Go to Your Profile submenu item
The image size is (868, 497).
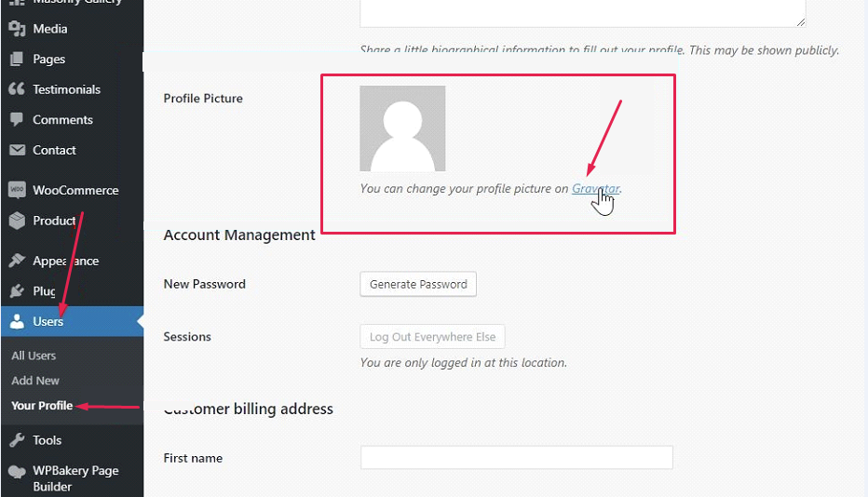coord(42,405)
